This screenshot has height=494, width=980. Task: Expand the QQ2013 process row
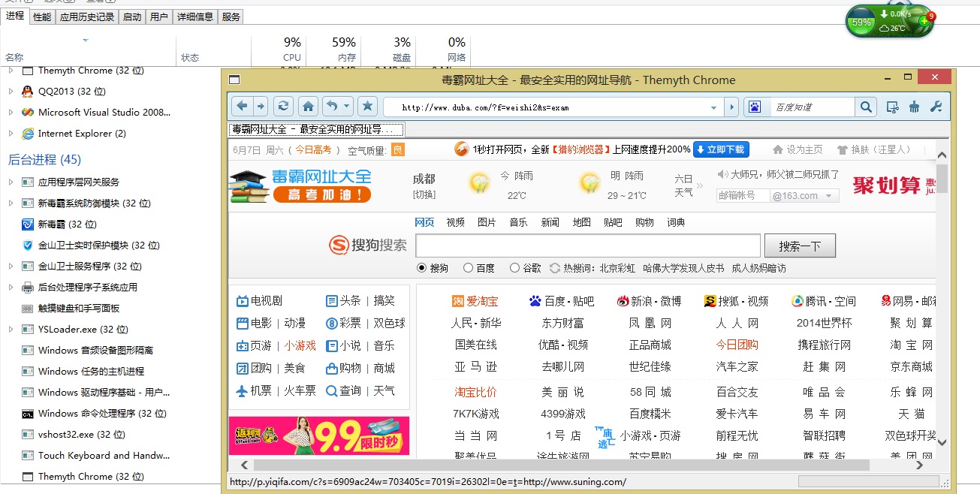(11, 92)
